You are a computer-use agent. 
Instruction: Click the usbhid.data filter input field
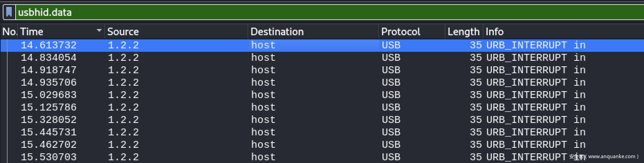311,12
